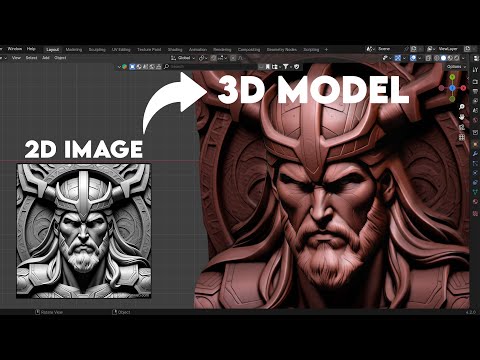Screen dimensions: 480x360
Task: Toggle proportional editing in viewport header
Action: (233, 58)
